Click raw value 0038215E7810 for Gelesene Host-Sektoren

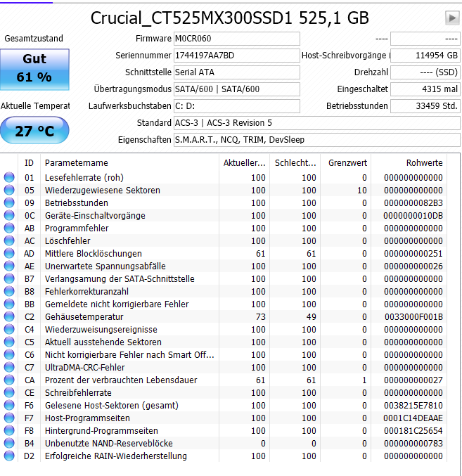[x=413, y=405]
